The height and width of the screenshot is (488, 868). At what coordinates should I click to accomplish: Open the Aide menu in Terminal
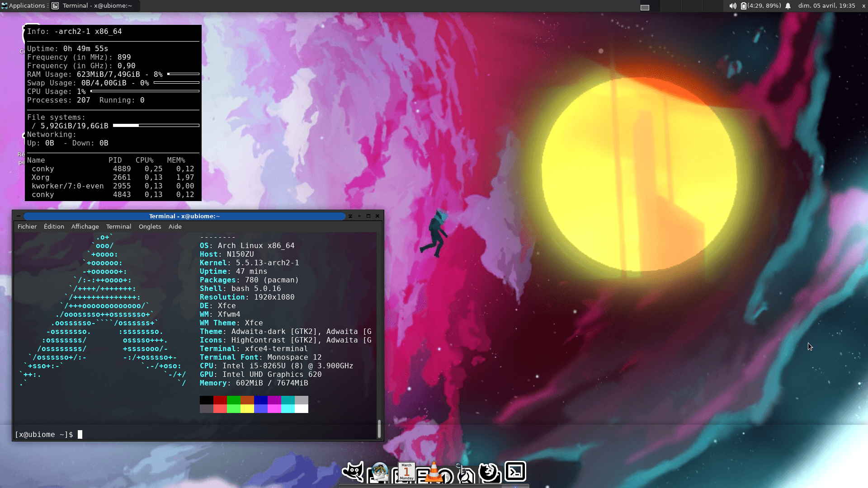tap(175, 226)
